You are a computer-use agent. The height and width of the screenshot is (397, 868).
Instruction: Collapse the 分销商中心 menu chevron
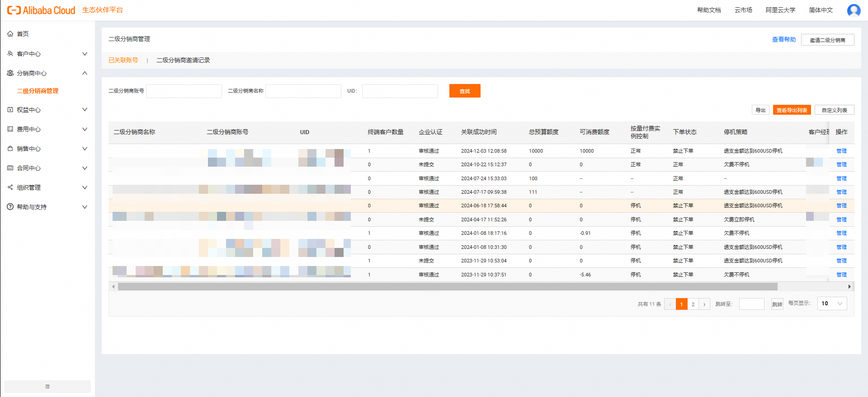click(85, 73)
